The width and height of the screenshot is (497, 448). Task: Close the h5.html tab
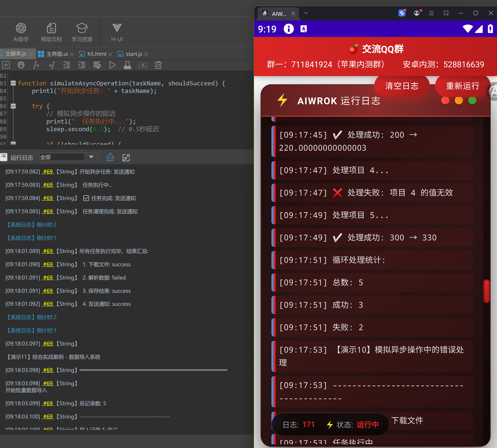pyautogui.click(x=110, y=54)
